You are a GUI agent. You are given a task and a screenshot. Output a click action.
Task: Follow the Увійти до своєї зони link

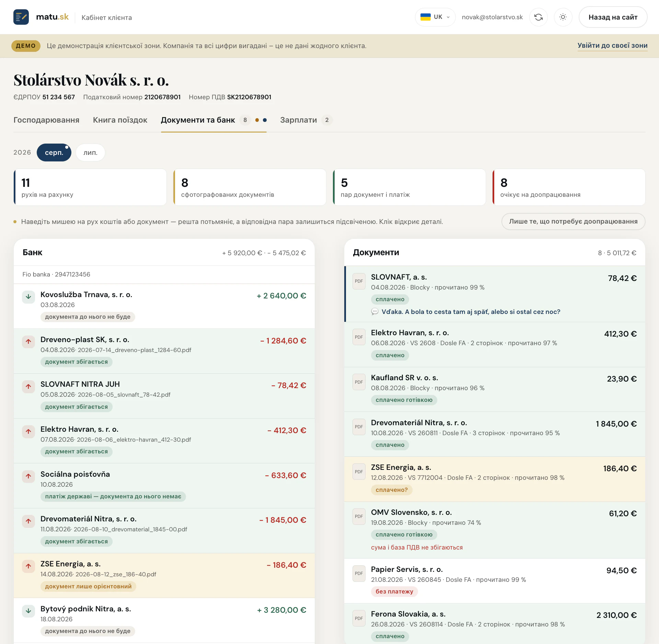(x=612, y=45)
